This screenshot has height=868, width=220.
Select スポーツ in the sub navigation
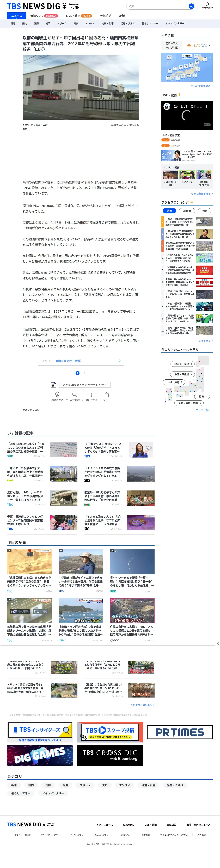pos(62,24)
